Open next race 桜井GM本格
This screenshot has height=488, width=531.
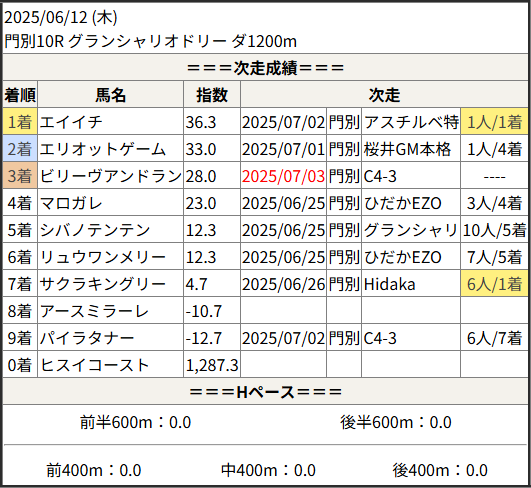407,149
